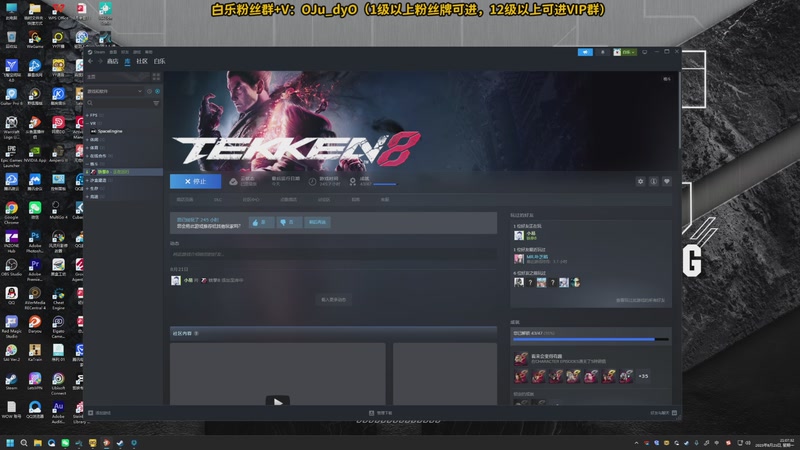Go forward with Steam's forward arrow
The image size is (800, 450).
[99, 61]
